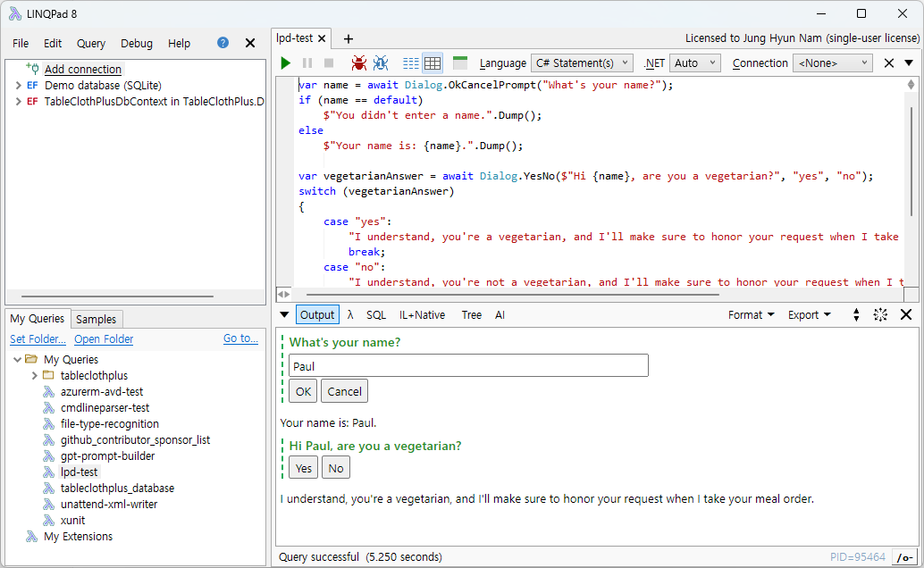Open the Export dropdown
This screenshot has height=568, width=924.
pos(809,314)
